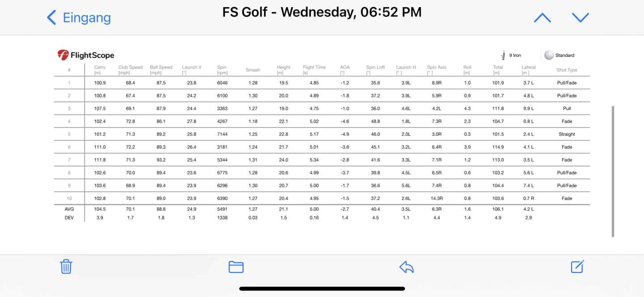Go to the next message with the down chevron

pos(580,18)
